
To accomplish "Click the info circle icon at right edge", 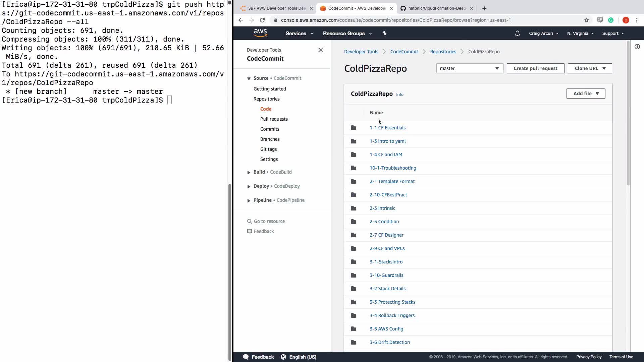I will (637, 47).
